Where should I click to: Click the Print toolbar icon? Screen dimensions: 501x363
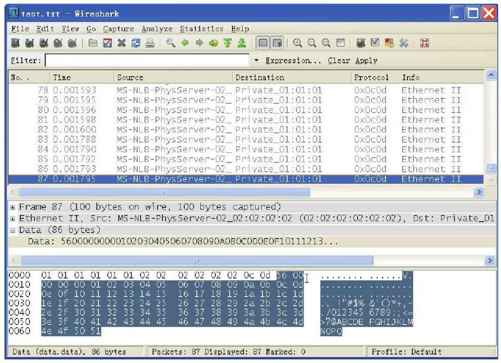150,43
